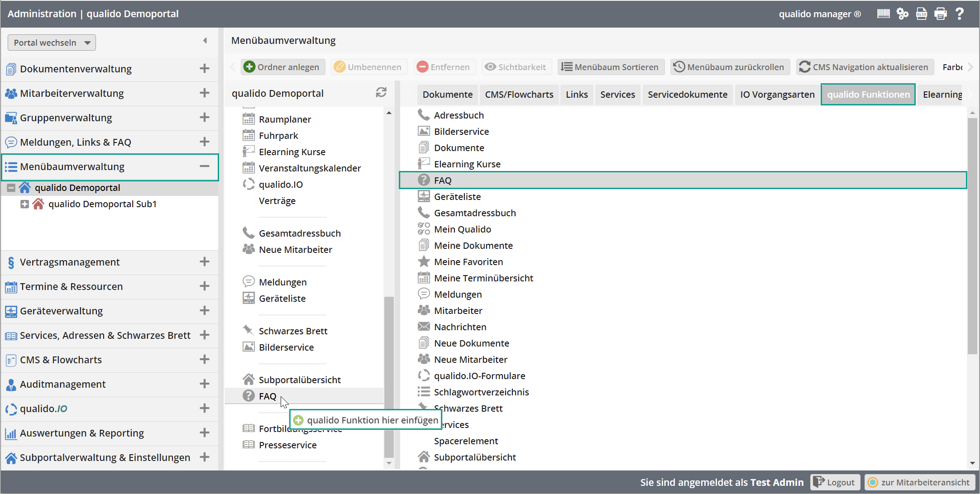The width and height of the screenshot is (980, 494).
Task: Click the blue house icon of qualido Demoportal
Action: tap(25, 187)
